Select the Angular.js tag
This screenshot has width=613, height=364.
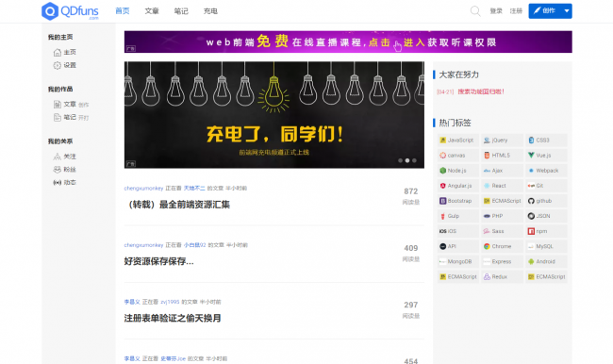tap(458, 186)
